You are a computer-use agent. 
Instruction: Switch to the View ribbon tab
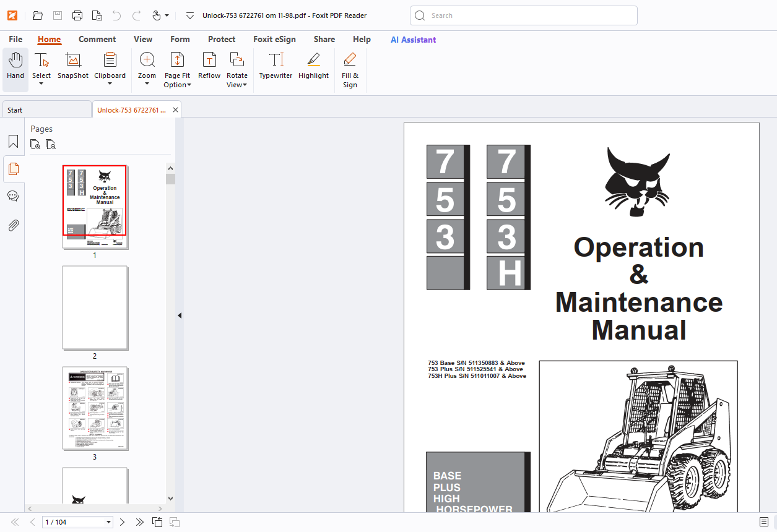(x=143, y=39)
